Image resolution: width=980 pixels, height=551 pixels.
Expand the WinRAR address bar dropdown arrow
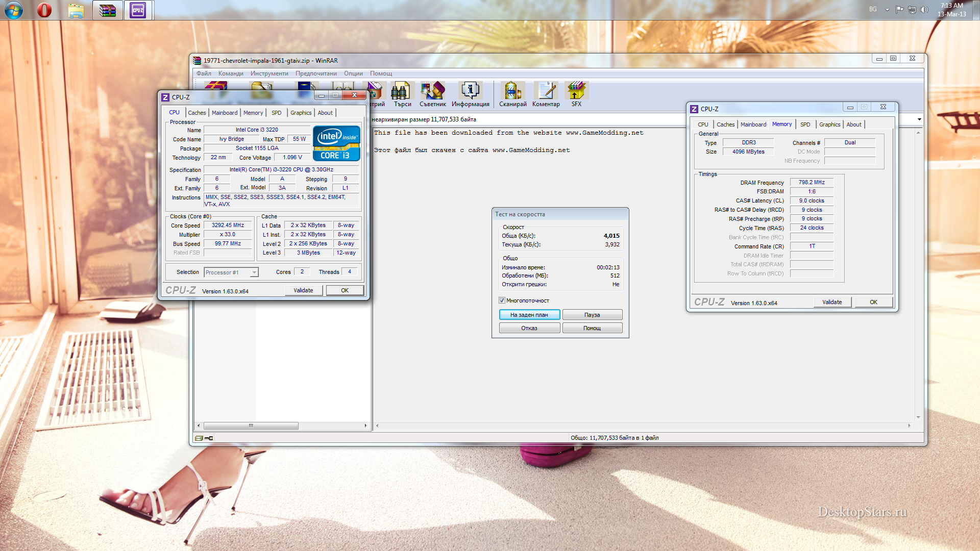click(x=919, y=119)
